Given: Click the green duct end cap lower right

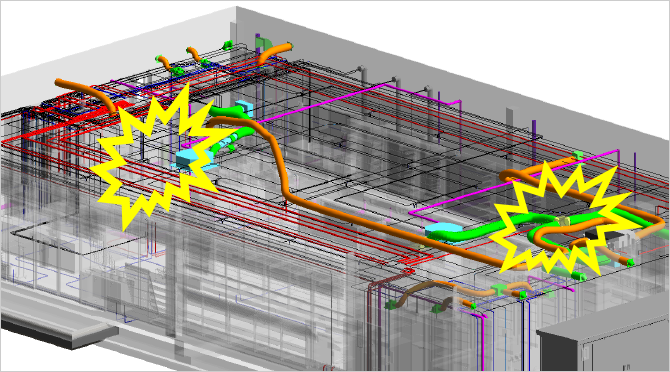Looking at the screenshot, I should [x=580, y=276].
